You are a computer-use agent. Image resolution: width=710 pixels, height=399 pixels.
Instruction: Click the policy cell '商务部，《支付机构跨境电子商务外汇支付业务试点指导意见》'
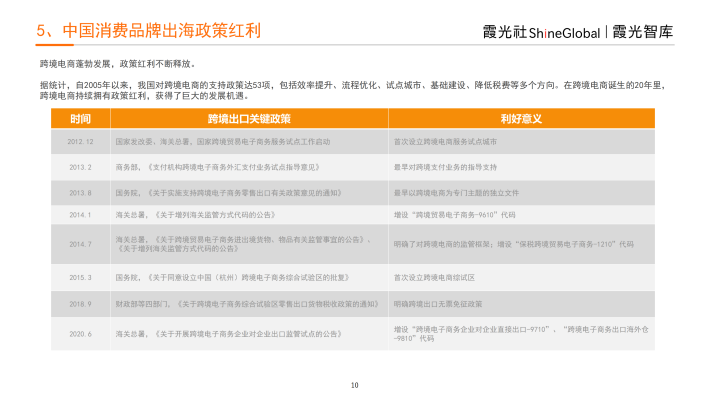coord(249,167)
